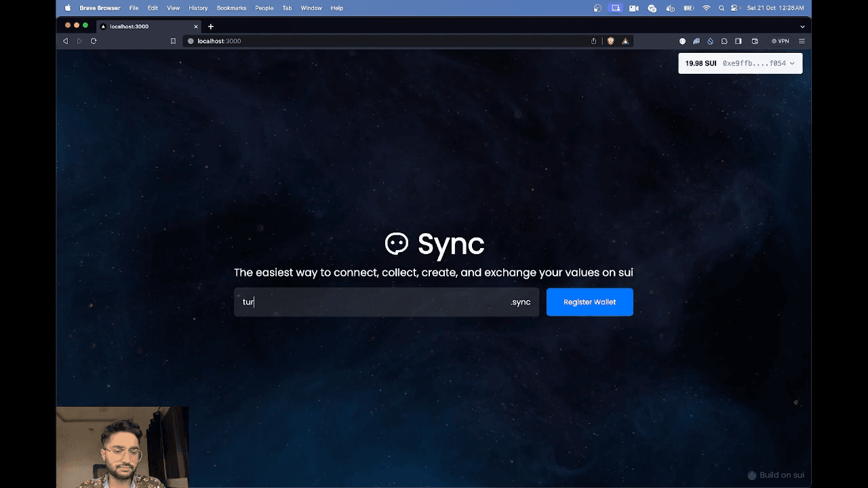Screen dimensions: 868x488
Task: Click the site info icon in the address bar
Action: (x=191, y=41)
